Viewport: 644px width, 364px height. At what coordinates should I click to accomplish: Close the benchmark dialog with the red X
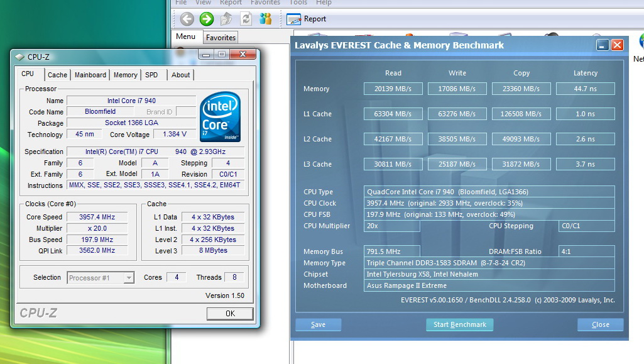618,45
